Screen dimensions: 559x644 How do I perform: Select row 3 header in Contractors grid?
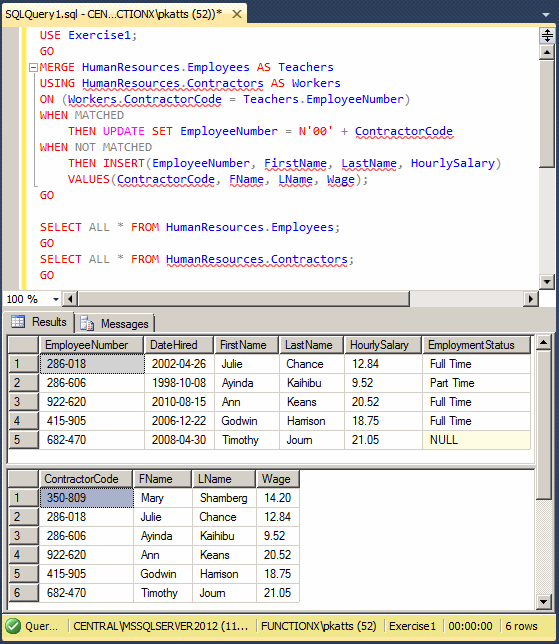(23, 536)
